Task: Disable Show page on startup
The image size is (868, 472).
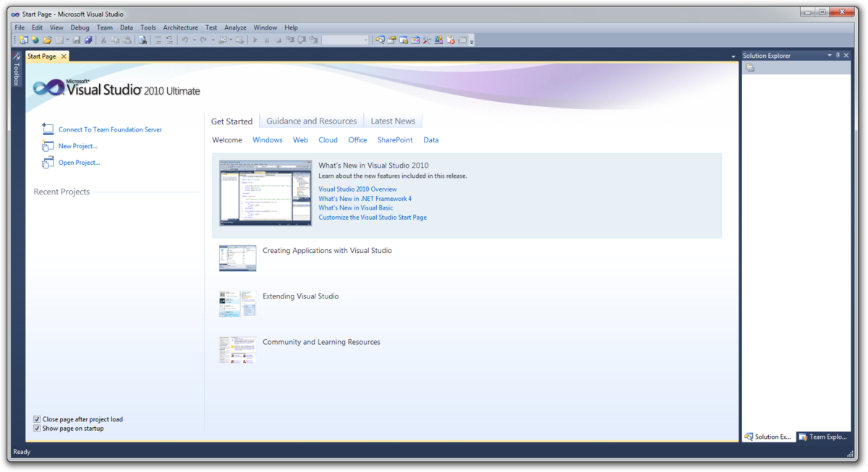Action: 36,428
